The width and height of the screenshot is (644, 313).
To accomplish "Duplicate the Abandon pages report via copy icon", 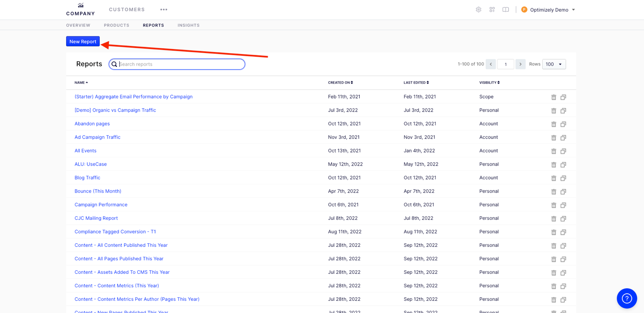I will pyautogui.click(x=563, y=124).
